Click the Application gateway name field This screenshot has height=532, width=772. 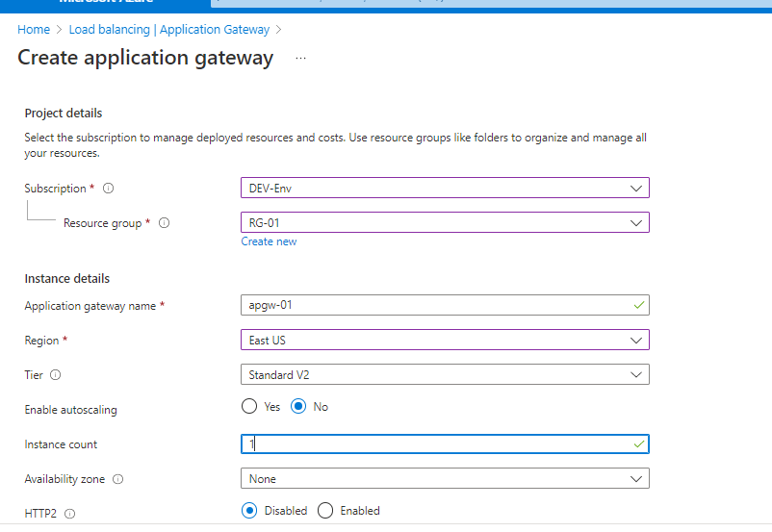[x=444, y=306]
